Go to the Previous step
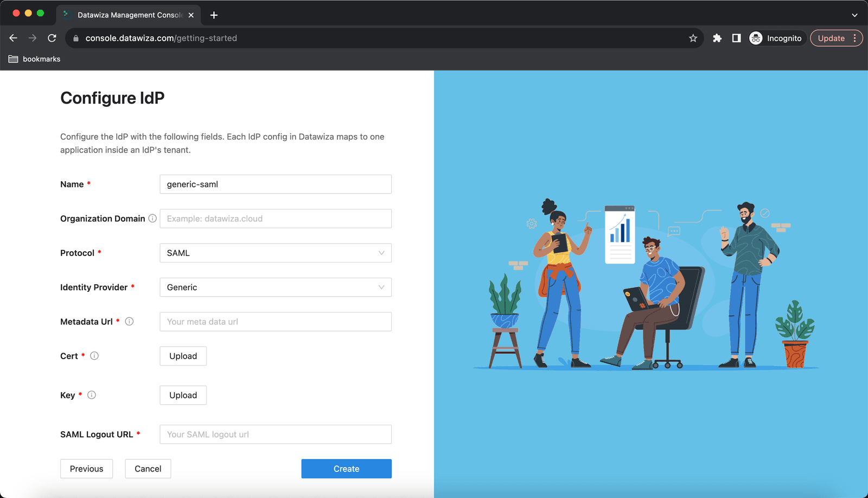 86,469
